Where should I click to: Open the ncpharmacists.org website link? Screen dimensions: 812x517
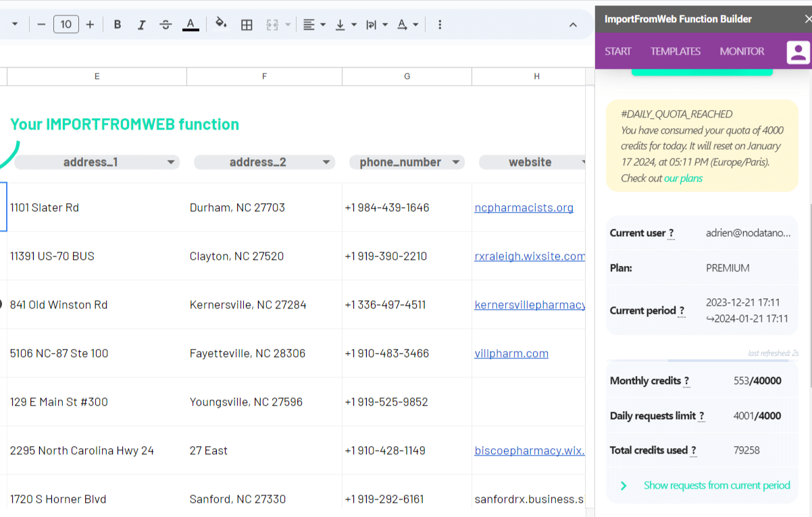(x=524, y=208)
